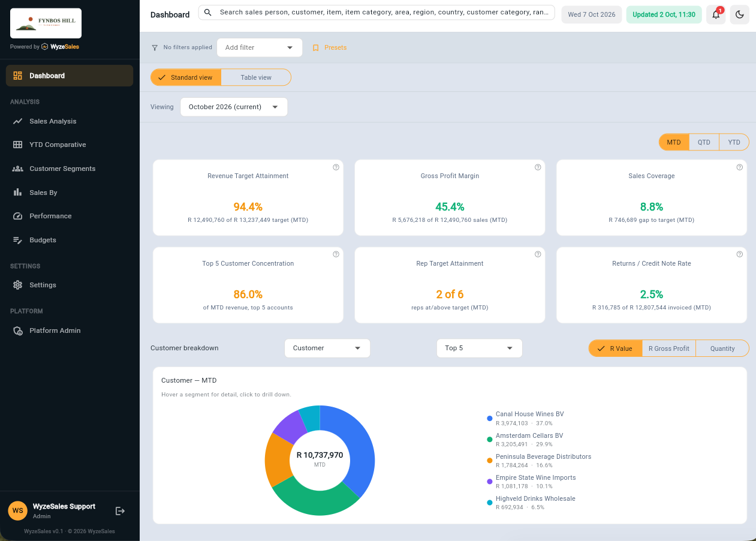Click in the global search field
Image resolution: width=756 pixels, height=541 pixels.
point(377,13)
